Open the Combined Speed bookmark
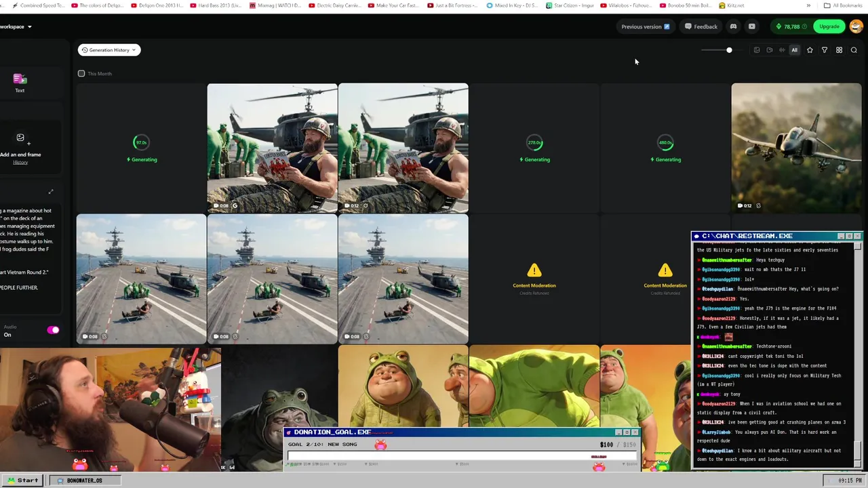The image size is (868, 488). (x=38, y=5)
